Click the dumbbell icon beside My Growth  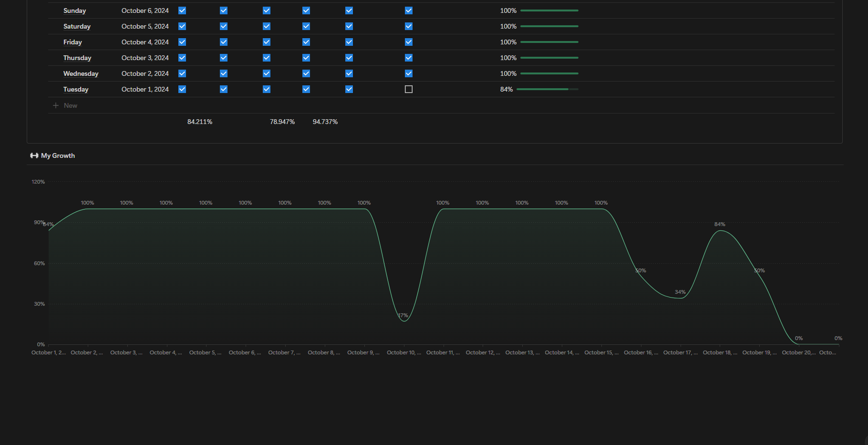pyautogui.click(x=34, y=155)
